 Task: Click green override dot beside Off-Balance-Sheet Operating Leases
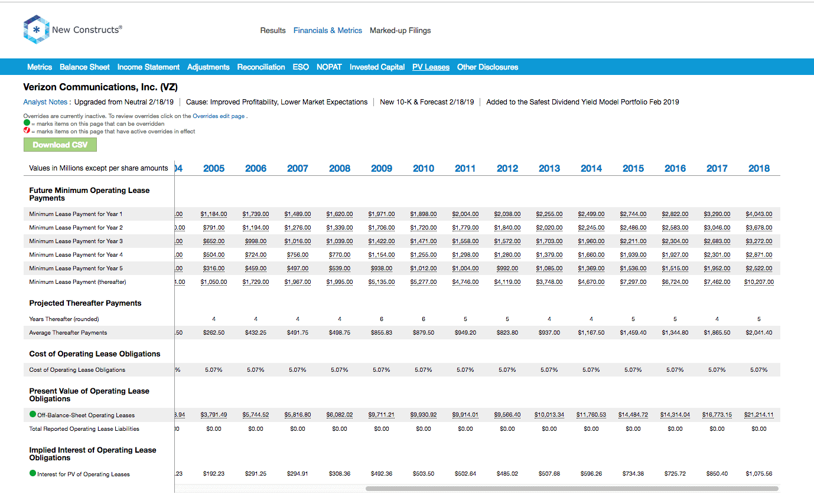[32, 415]
